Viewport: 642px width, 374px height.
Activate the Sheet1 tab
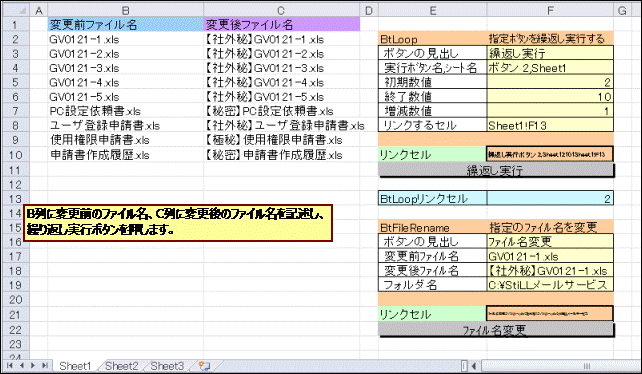click(75, 366)
